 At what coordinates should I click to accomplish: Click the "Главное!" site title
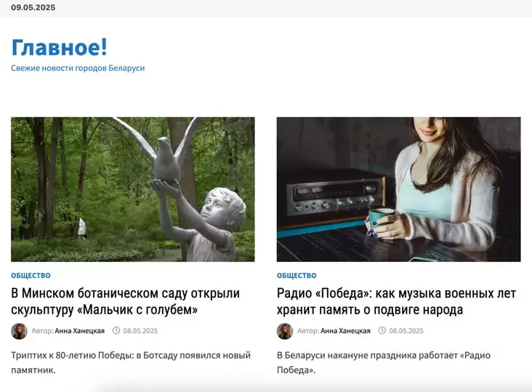(x=59, y=47)
